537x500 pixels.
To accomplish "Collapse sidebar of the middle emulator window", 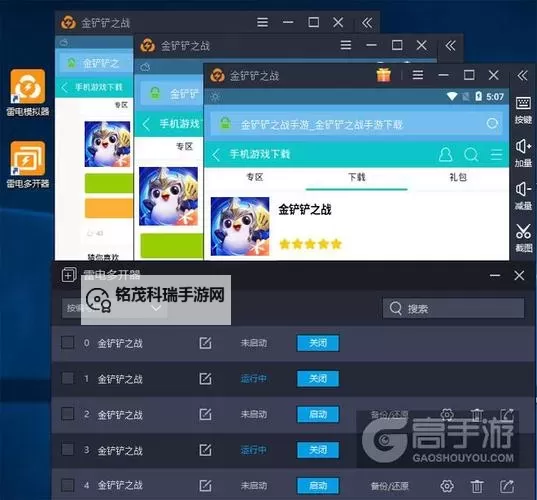I will 450,45.
